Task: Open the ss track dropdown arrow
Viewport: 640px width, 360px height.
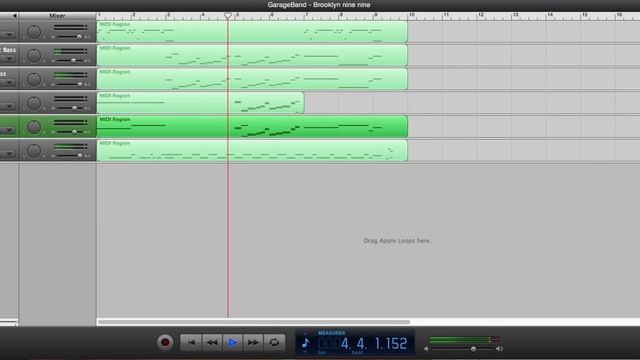Action: pyautogui.click(x=9, y=82)
